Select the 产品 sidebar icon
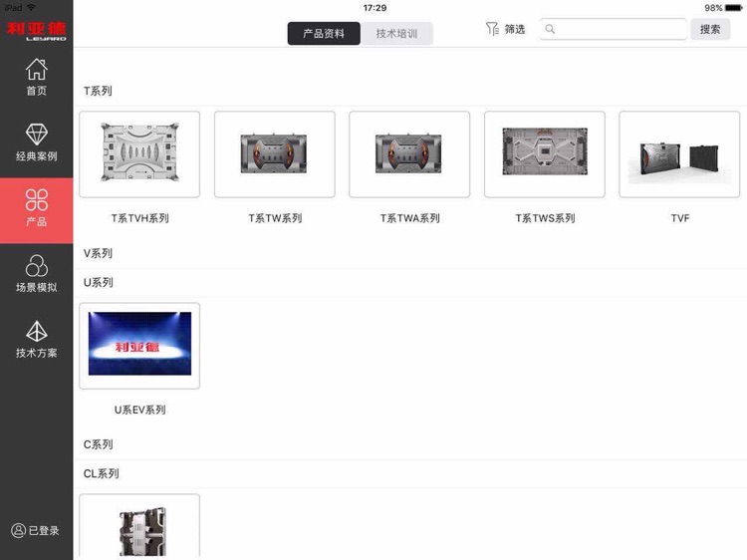Image resolution: width=747 pixels, height=560 pixels. pos(36,199)
